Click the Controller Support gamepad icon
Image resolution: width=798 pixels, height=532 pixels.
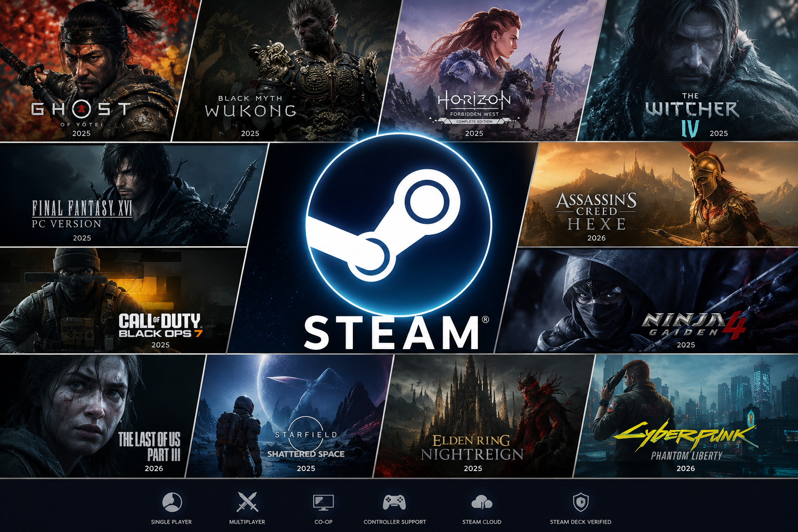394,502
